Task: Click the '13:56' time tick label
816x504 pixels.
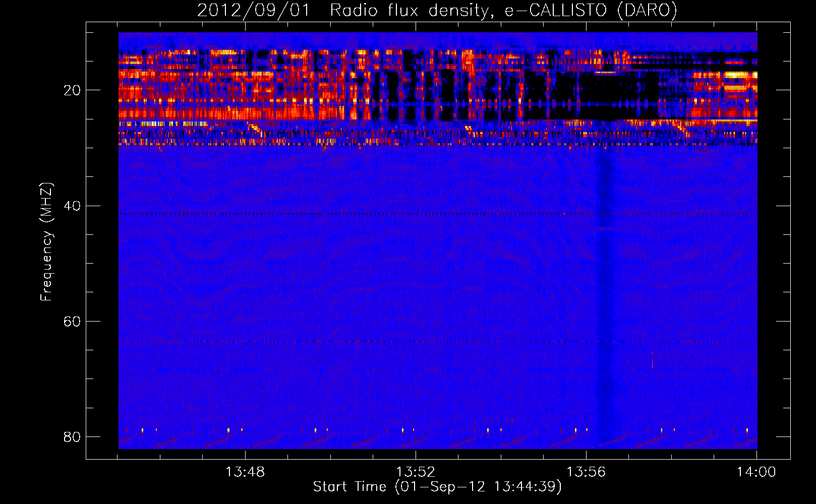Action: pyautogui.click(x=586, y=472)
